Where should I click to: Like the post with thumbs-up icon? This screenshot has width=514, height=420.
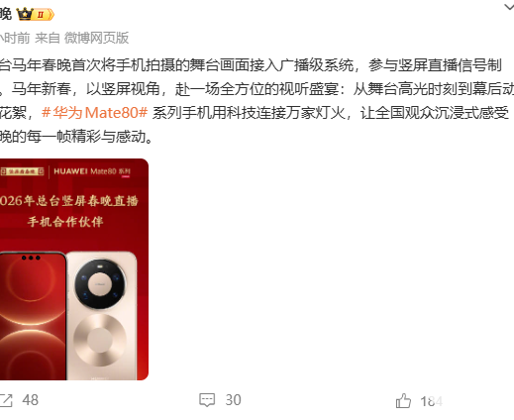click(x=403, y=401)
